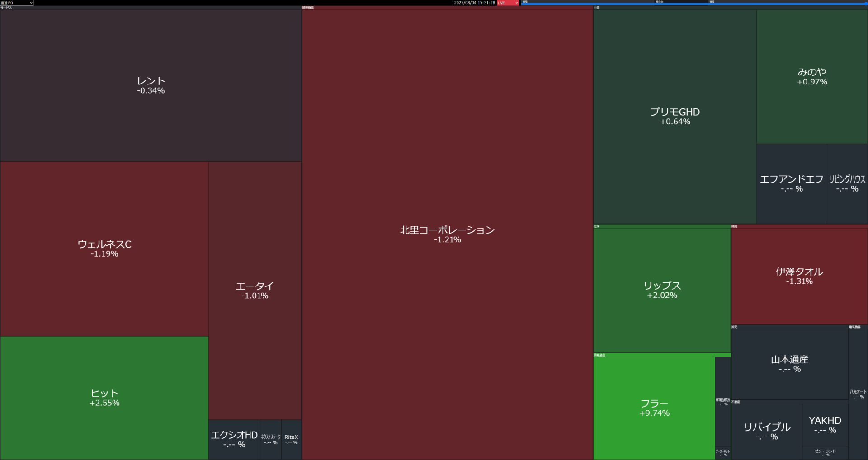Click the timestamp 2025/08/04 15:31:28
This screenshot has width=868, height=460.
tap(474, 3)
